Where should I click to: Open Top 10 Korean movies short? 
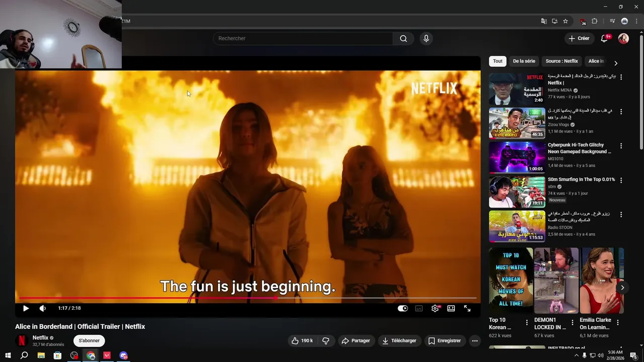(x=511, y=280)
